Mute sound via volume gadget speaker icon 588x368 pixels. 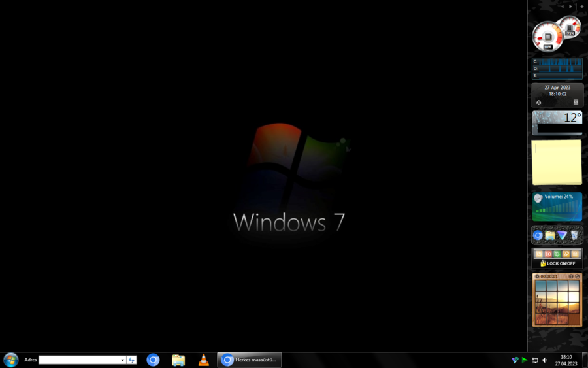[538, 198]
